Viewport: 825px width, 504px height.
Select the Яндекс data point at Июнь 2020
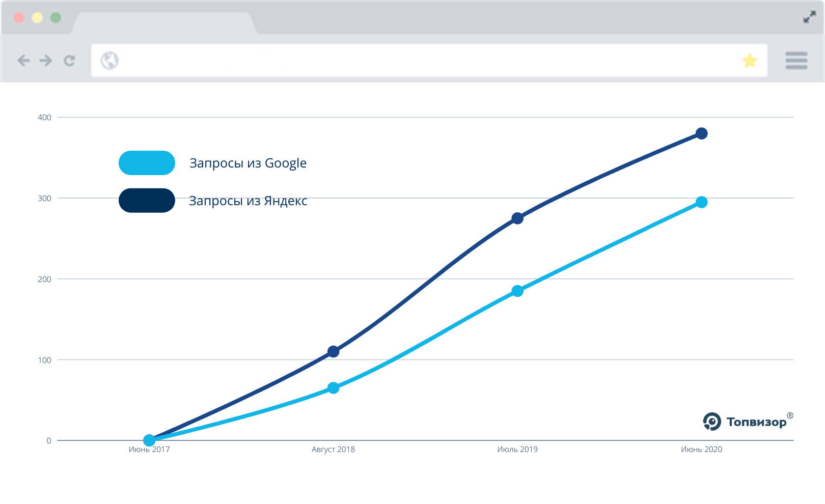pyautogui.click(x=701, y=133)
